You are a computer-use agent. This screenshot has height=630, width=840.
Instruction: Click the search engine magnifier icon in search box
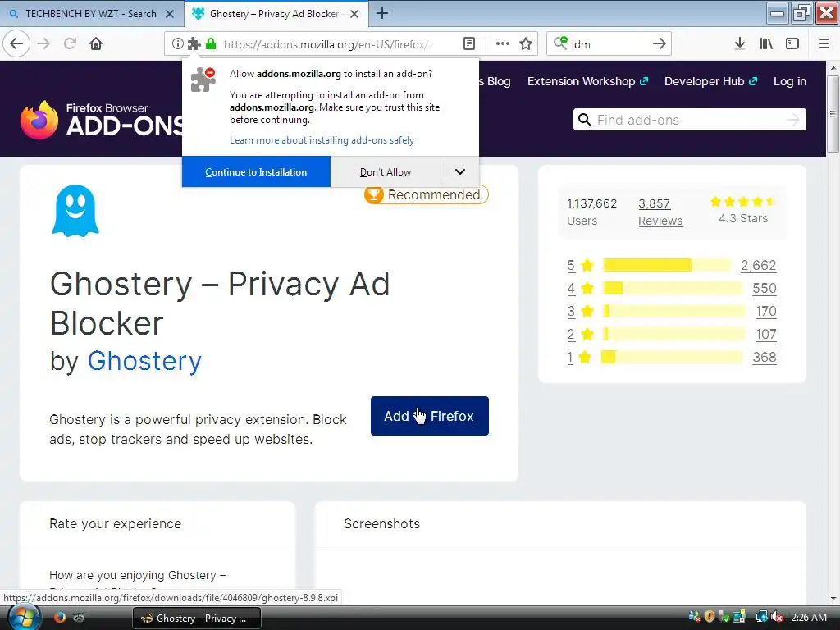pyautogui.click(x=560, y=43)
